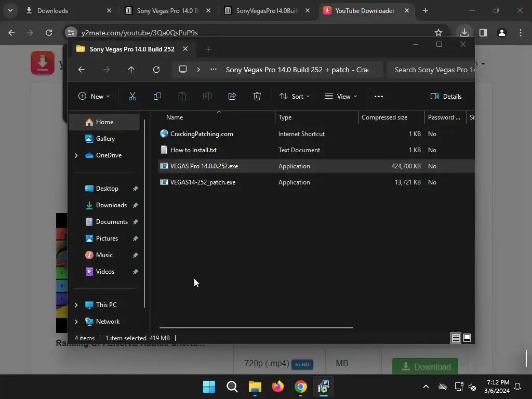The image size is (532, 399).
Task: Switch to Sony Vegas Pro 14.0 Chrome tab
Action: pyautogui.click(x=168, y=10)
